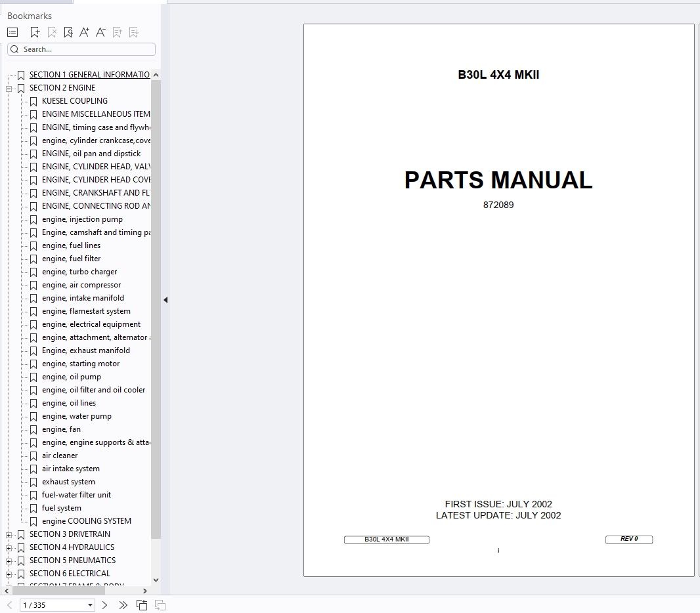Image resolution: width=700 pixels, height=613 pixels.
Task: Go to next page with arrow button
Action: (x=104, y=604)
